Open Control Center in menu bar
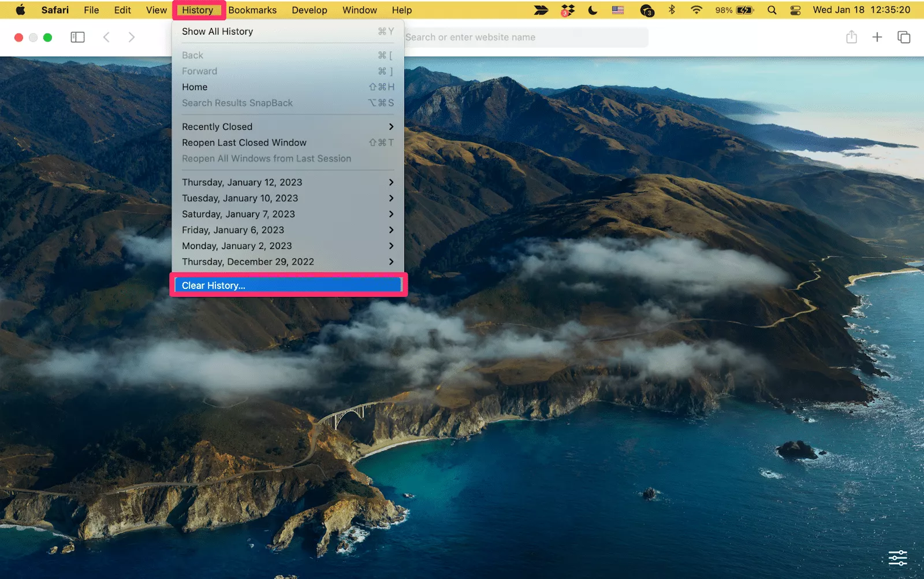The width and height of the screenshot is (924, 579). click(795, 10)
